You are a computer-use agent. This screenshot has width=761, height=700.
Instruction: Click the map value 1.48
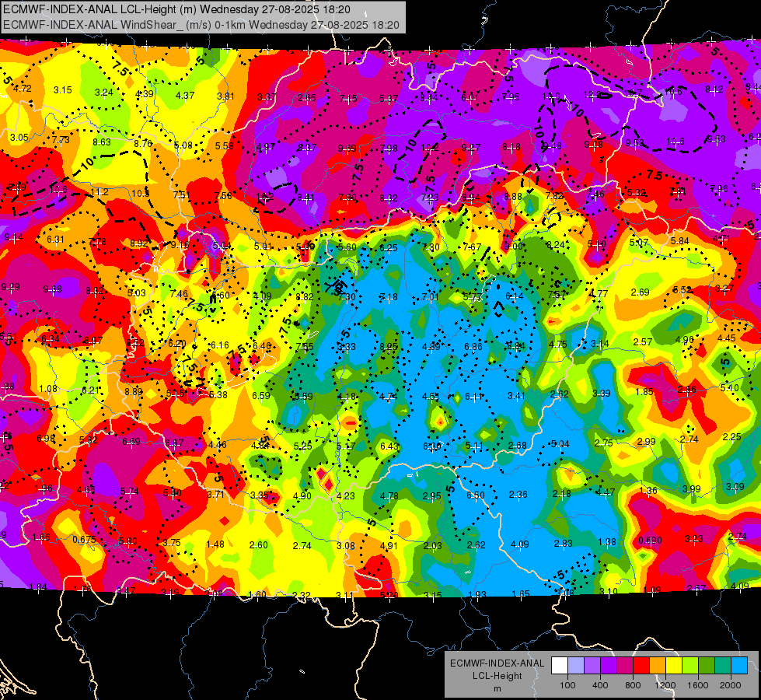click(215, 544)
